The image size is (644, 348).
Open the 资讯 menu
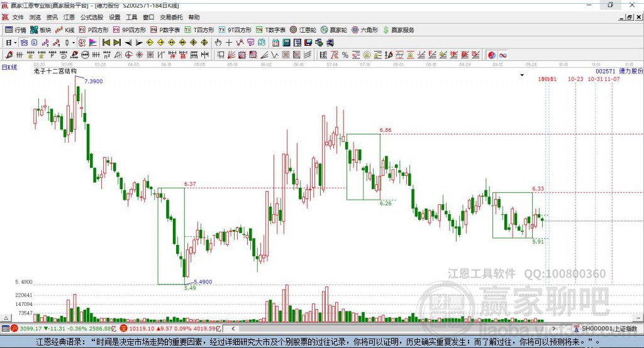(52, 17)
